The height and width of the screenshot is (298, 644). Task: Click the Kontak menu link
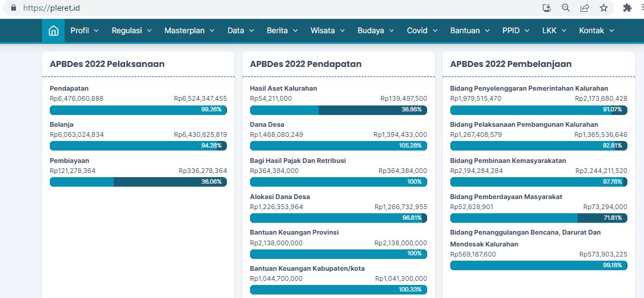pyautogui.click(x=596, y=31)
